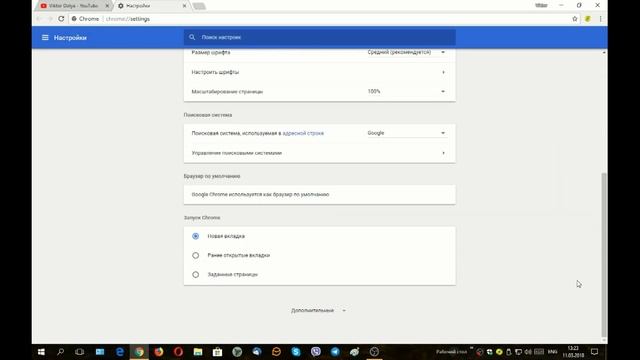Switch to the YouTube tab
This screenshot has width=640, height=360.
pos(73,6)
